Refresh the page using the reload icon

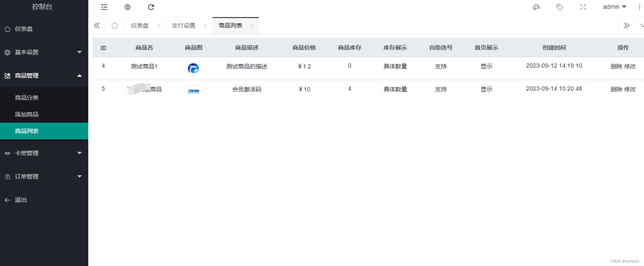click(151, 7)
